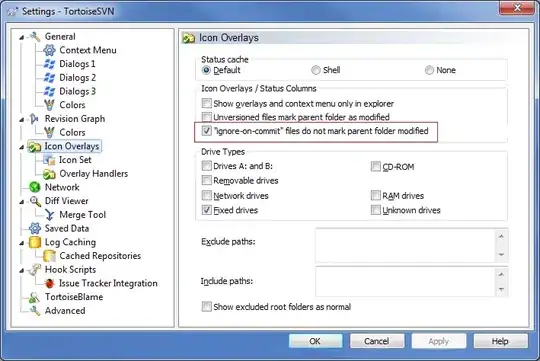Open the Cached Repositories settings page
540x361 pixels.
tap(100, 256)
